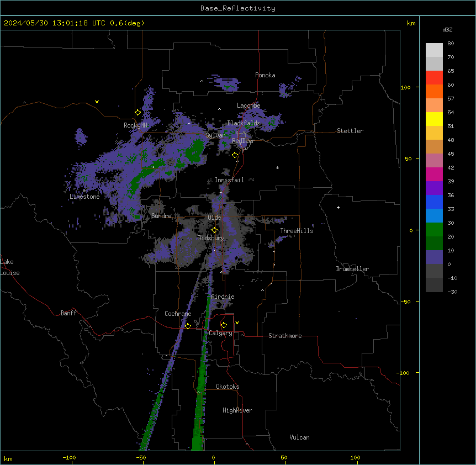Click the RockyMH label
The width and height of the screenshot is (476, 465).
135,125
